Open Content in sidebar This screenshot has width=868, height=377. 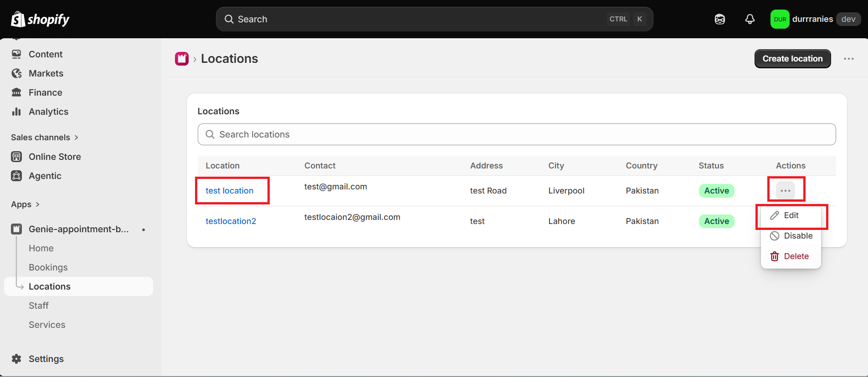pos(46,54)
